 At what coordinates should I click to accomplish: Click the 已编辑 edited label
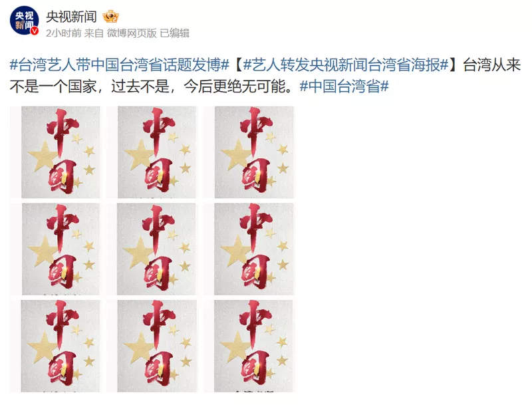[x=174, y=33]
